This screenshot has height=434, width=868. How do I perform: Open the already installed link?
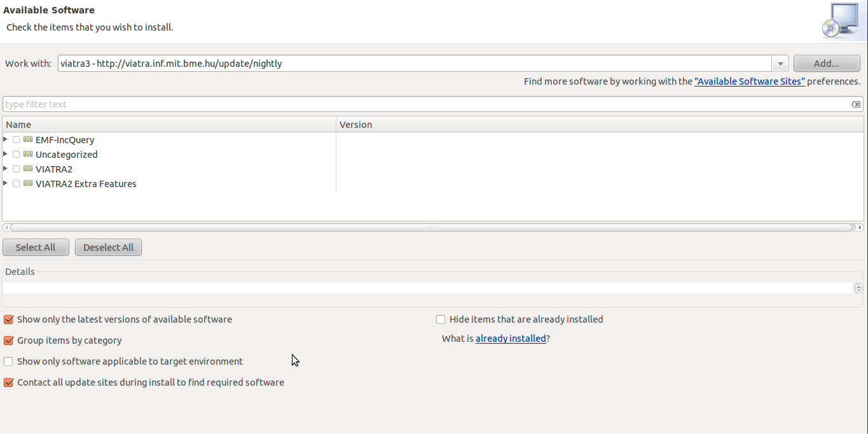click(x=511, y=339)
